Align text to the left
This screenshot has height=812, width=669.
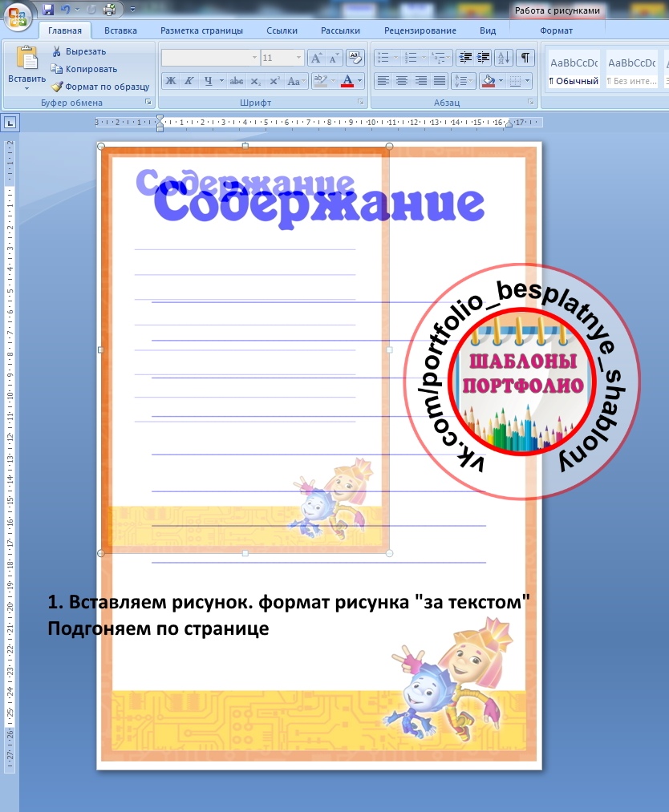tap(383, 81)
